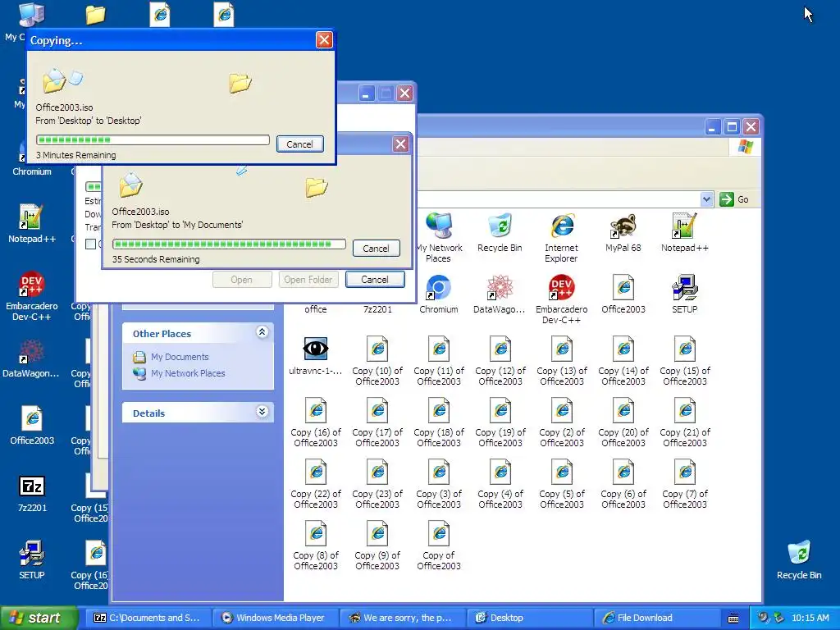Open My Network Places link in sidebar
840x630 pixels.
[x=188, y=373]
